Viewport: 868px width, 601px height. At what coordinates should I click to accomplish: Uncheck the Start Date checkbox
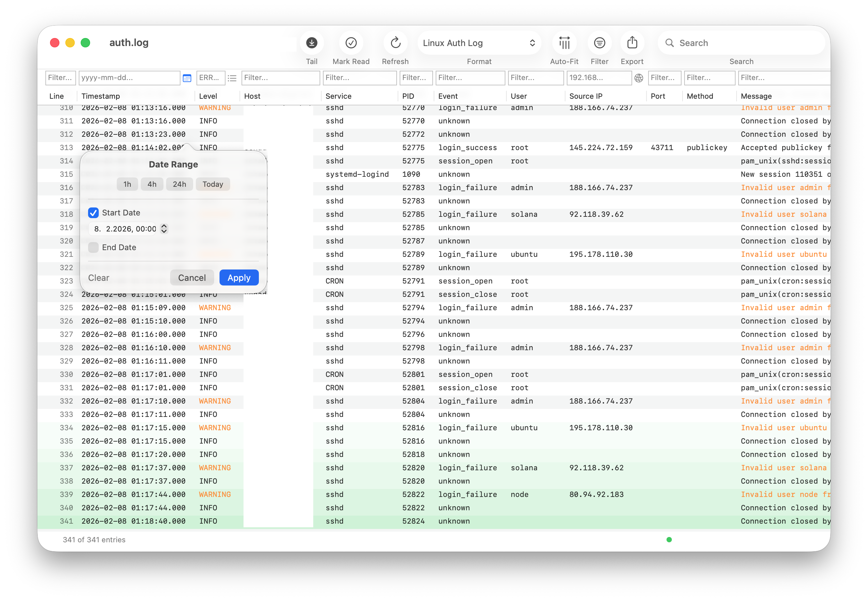point(93,213)
